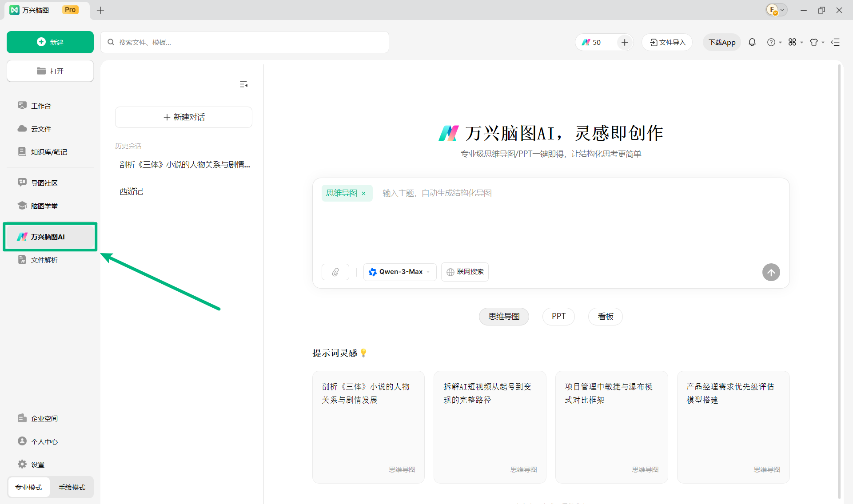Collapse the conversation history panel
The image size is (853, 504).
click(243, 84)
